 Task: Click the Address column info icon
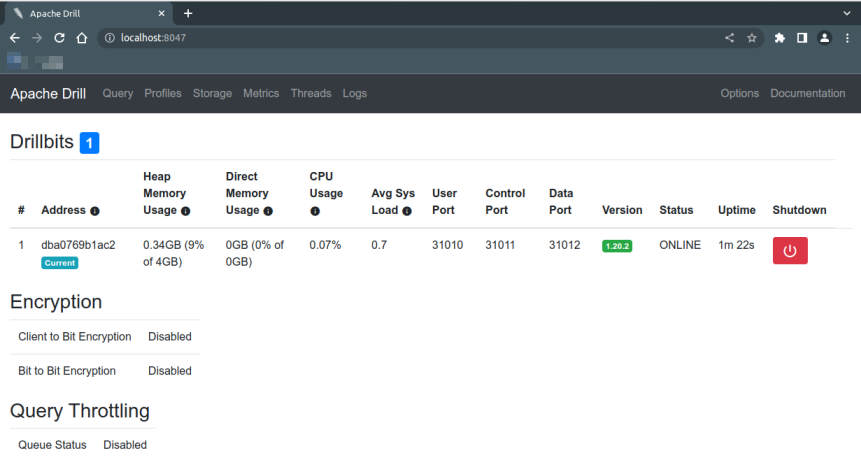(x=95, y=211)
